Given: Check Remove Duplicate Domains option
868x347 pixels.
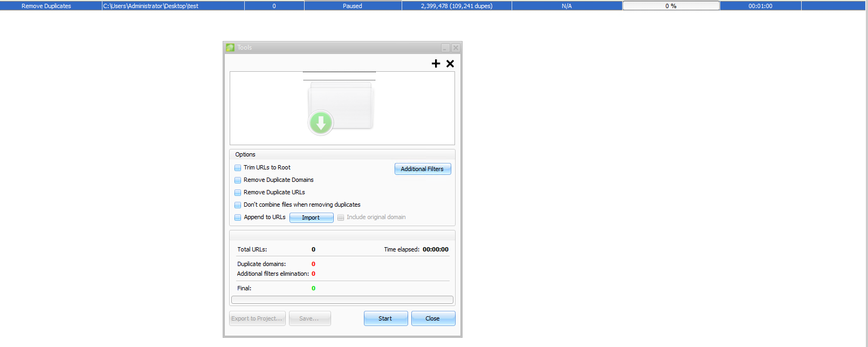Looking at the screenshot, I should (238, 180).
